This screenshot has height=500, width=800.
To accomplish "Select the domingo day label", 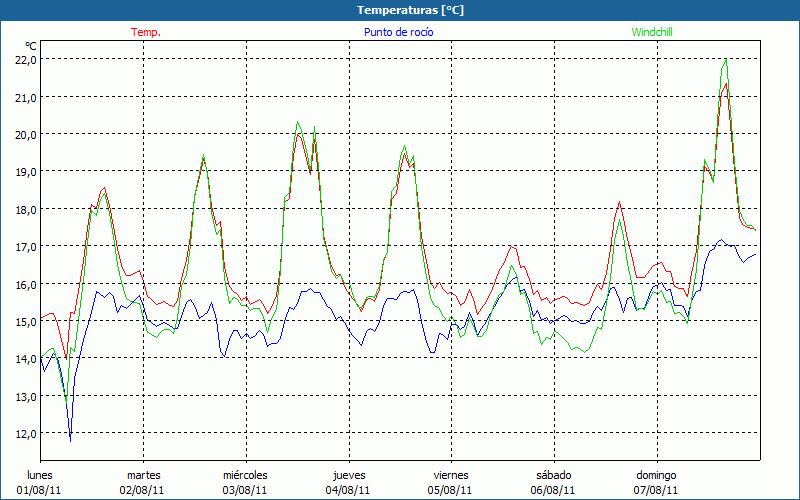I will (x=656, y=475).
